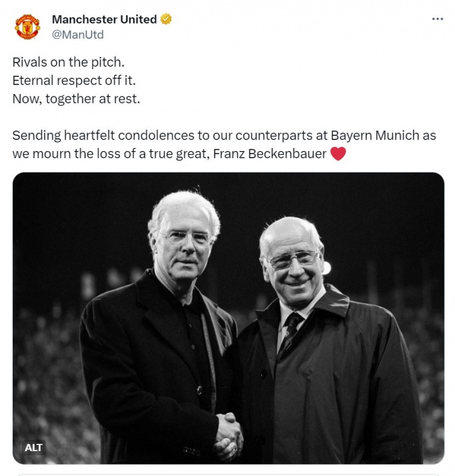Click the gold verified badge
Viewport: 455px width, 476px height.
pos(166,19)
